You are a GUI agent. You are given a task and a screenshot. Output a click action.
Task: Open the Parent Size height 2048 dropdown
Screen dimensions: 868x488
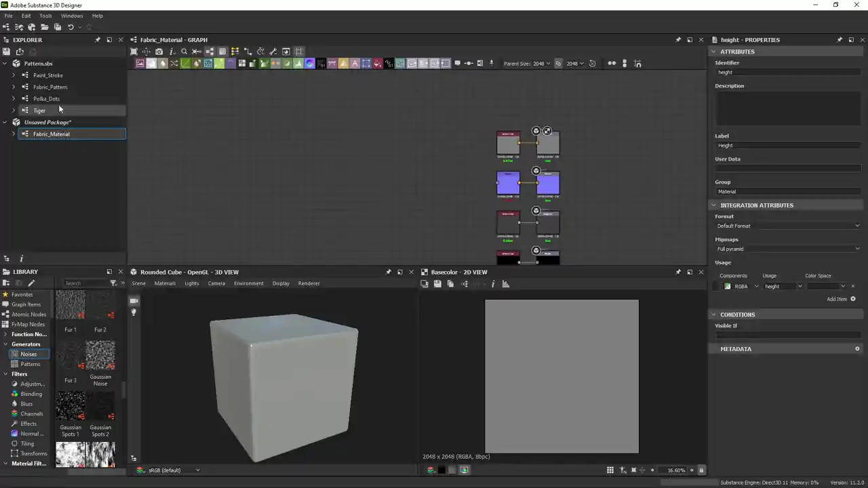[576, 64]
